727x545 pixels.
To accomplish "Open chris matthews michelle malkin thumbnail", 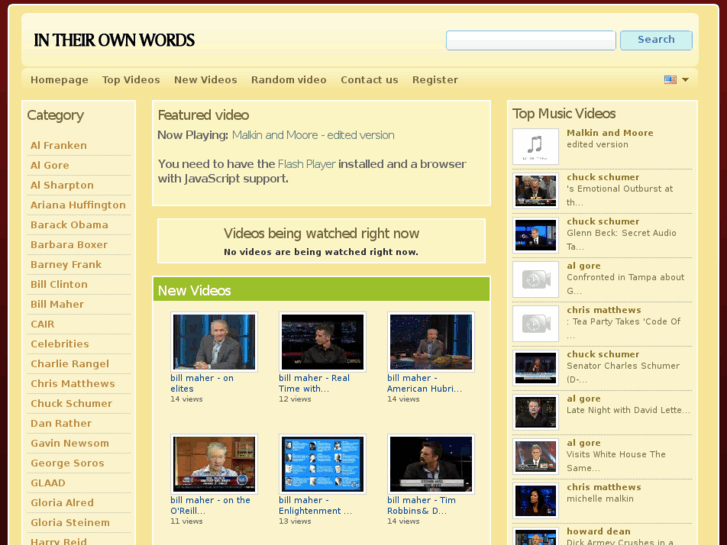I will pyautogui.click(x=536, y=500).
